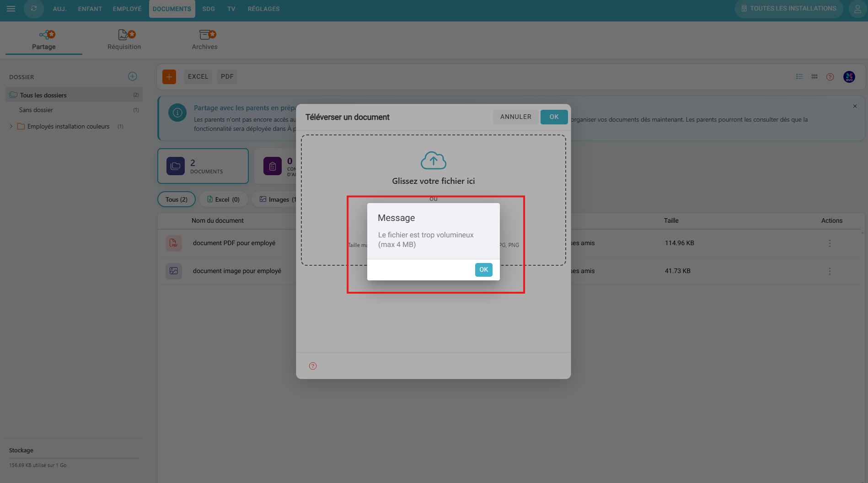The width and height of the screenshot is (868, 483).
Task: Click ANNULER in the upload dialog
Action: coord(515,117)
